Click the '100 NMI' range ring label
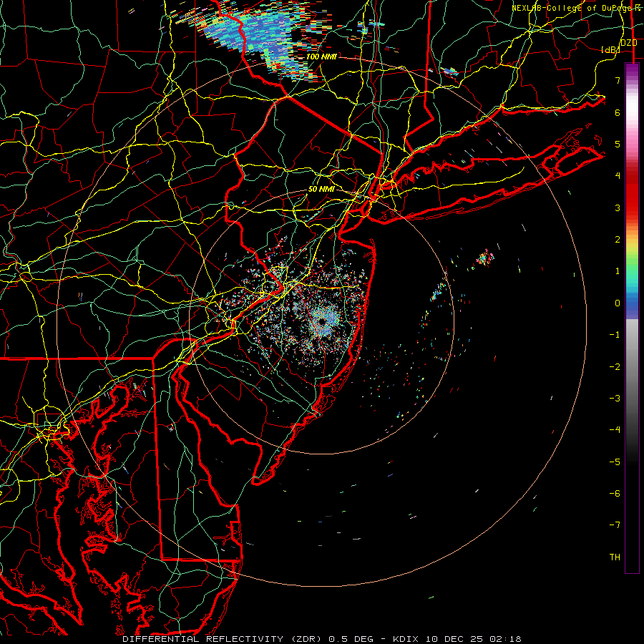The image size is (644, 644). [x=321, y=57]
